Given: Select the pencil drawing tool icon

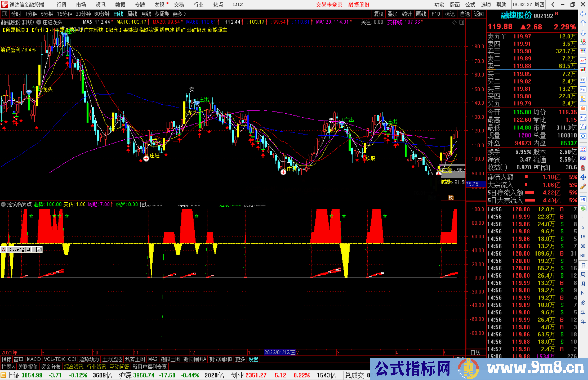Looking at the screenshot, I should click(x=583, y=187).
